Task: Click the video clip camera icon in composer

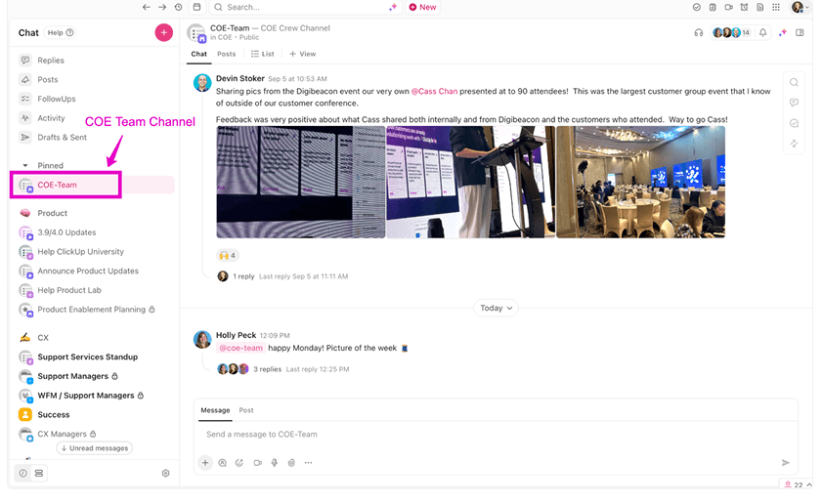Action: pyautogui.click(x=257, y=463)
